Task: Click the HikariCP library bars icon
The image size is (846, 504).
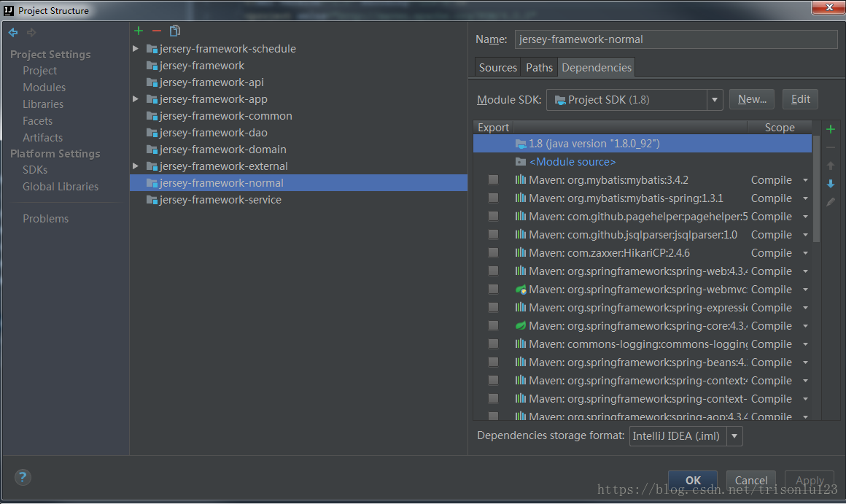Action: point(521,252)
